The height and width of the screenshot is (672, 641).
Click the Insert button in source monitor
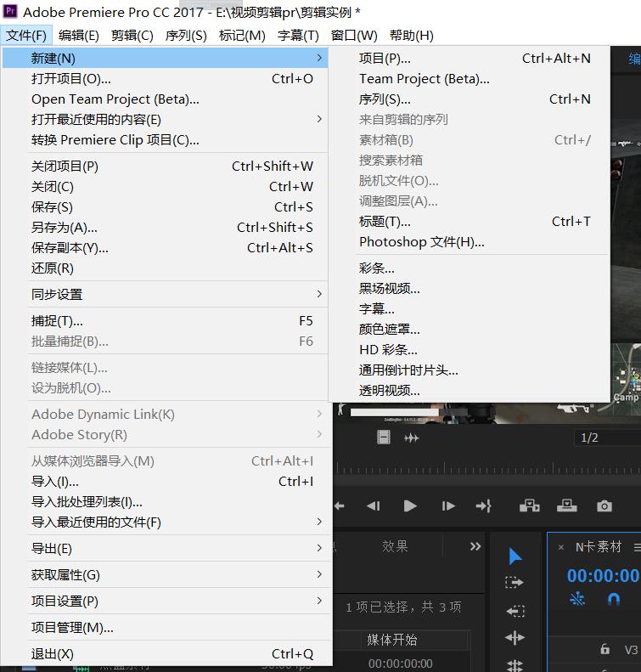click(x=530, y=505)
